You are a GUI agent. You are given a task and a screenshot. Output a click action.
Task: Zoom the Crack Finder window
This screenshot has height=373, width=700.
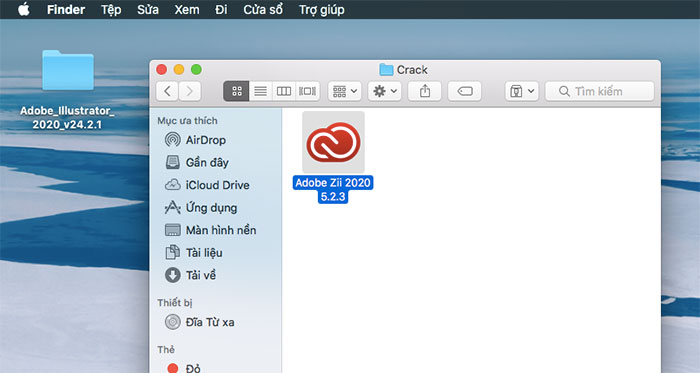(x=196, y=70)
